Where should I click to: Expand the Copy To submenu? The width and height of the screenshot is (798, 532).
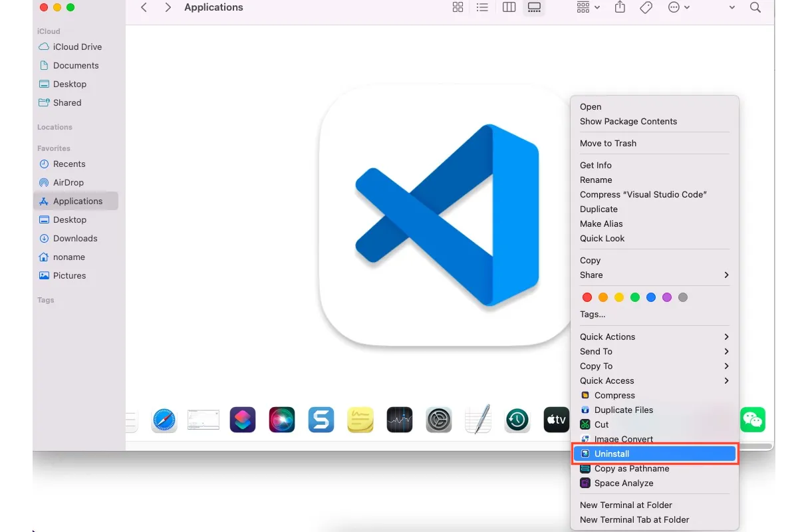[655, 366]
